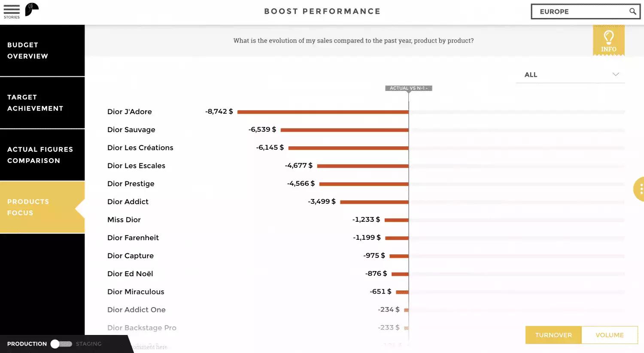Open the Stories hamburger menu
The height and width of the screenshot is (353, 644).
[12, 11]
